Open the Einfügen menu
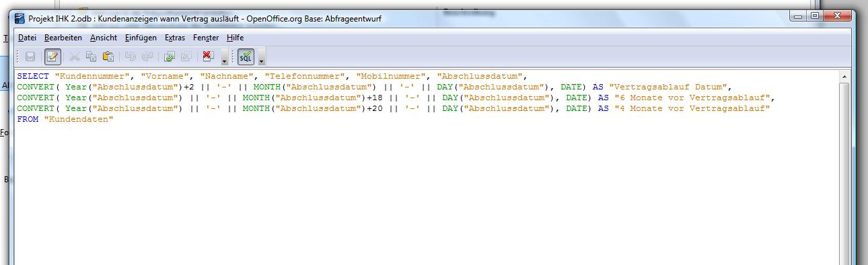This screenshot has width=868, height=265. tap(141, 38)
